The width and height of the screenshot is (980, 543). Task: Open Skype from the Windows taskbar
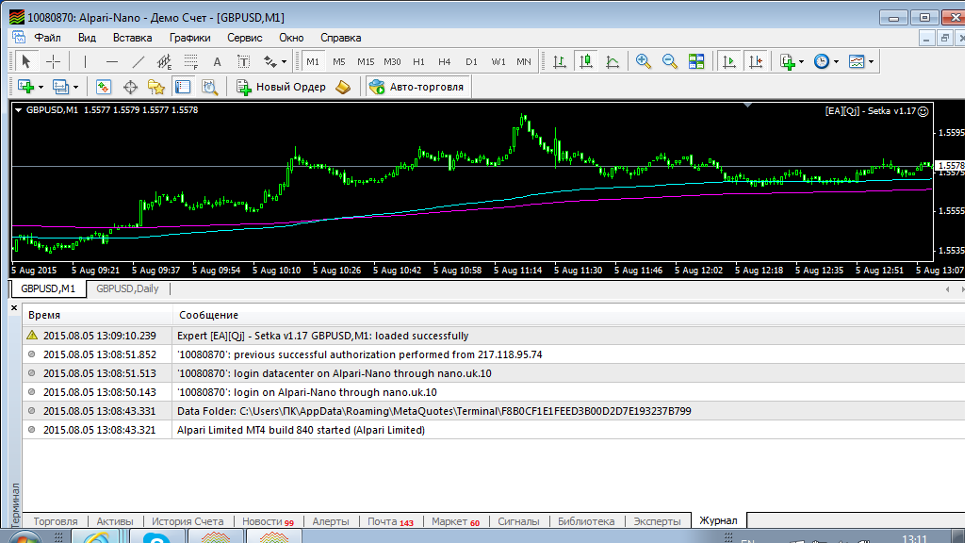pyautogui.click(x=156, y=536)
